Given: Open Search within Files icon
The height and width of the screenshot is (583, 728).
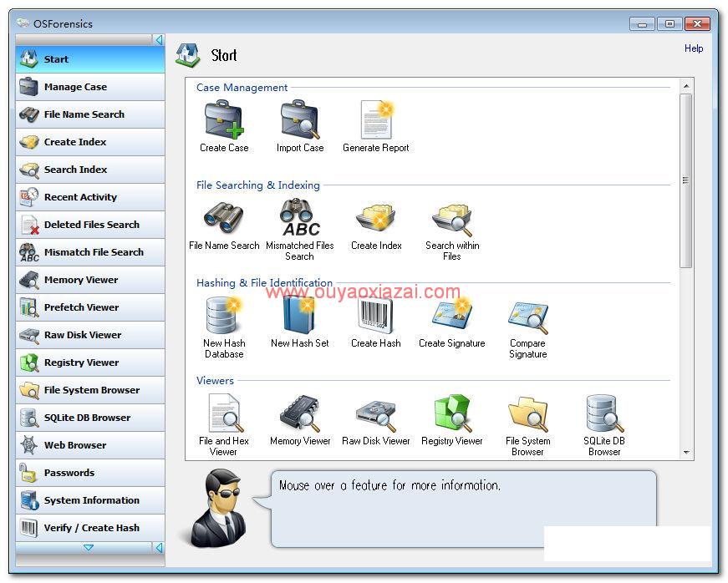Looking at the screenshot, I should pos(452,220).
